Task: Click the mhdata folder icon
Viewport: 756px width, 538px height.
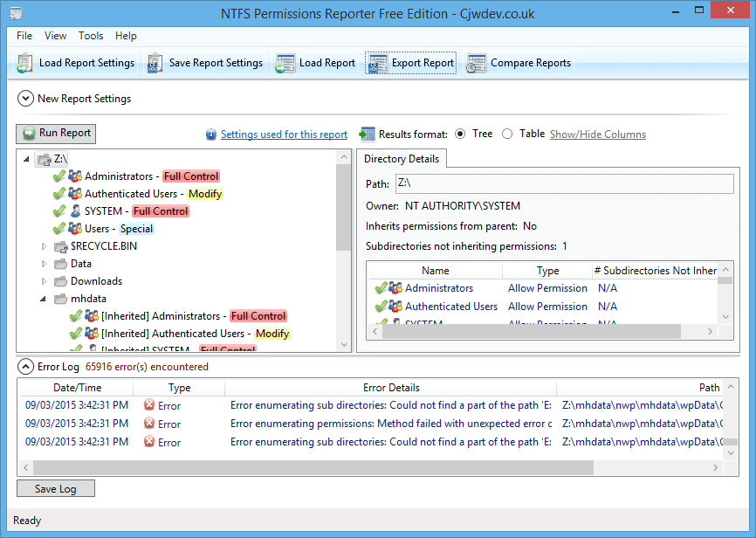Action: (x=61, y=299)
